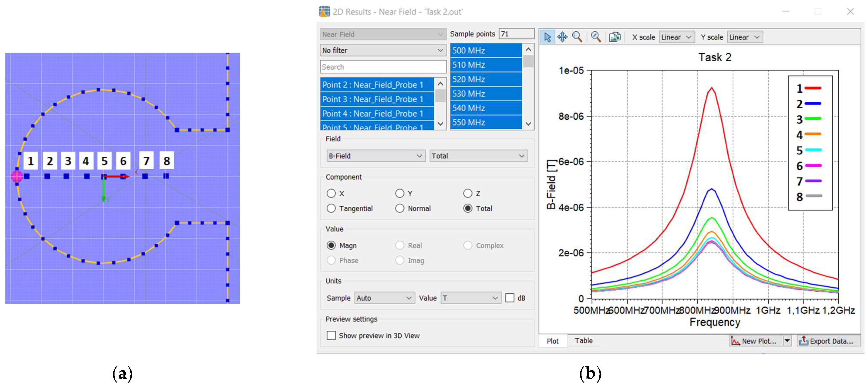Open the Sample units Auto dropdown
Viewport: 868px width, 385px height.
pyautogui.click(x=384, y=298)
